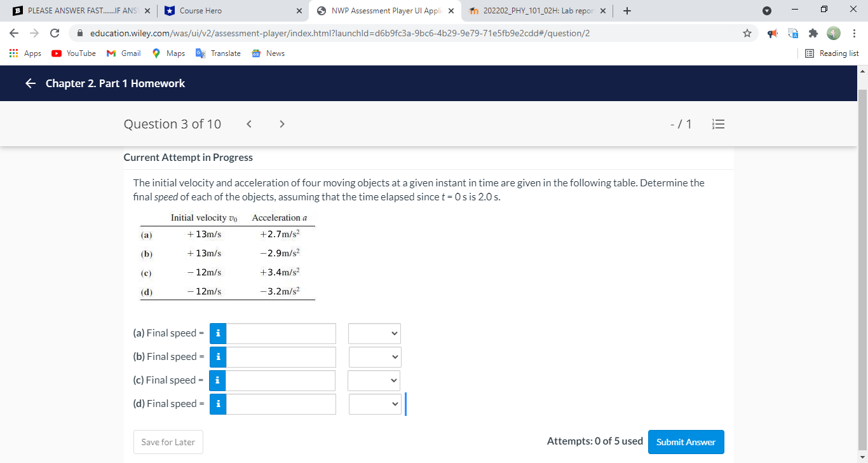Click the −2.9m/s² acceleration cell
This screenshot has height=463, width=868.
click(280, 253)
